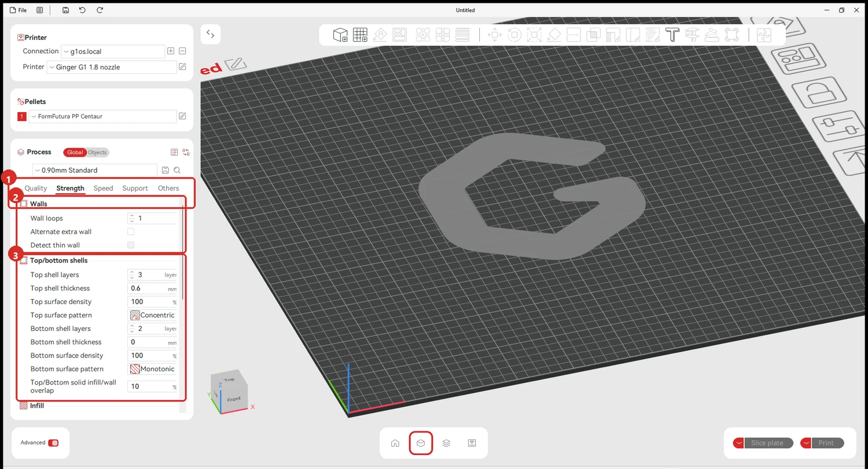The width and height of the screenshot is (868, 469).
Task: Open the Printer Ginger G1 dropdown
Action: pos(111,67)
